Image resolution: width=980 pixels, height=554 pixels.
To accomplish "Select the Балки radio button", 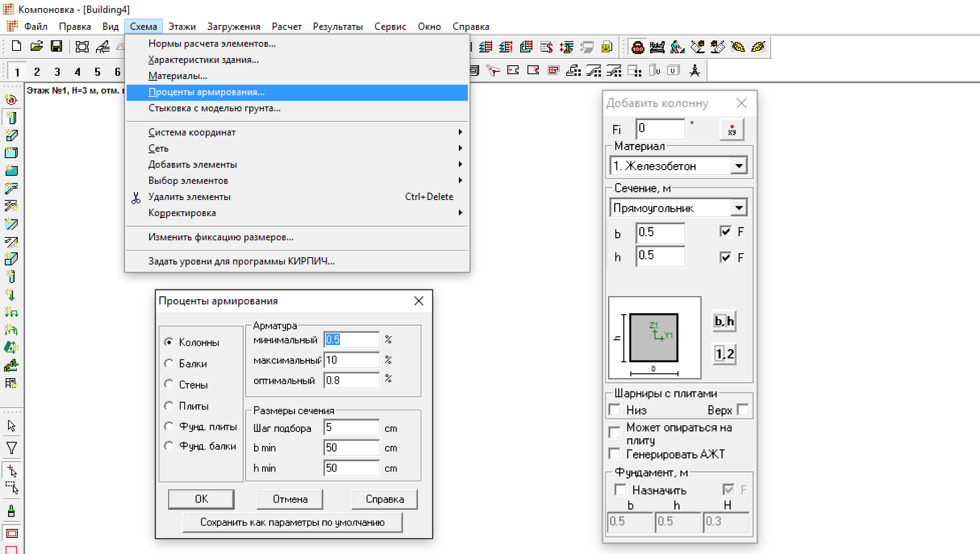I will click(169, 364).
